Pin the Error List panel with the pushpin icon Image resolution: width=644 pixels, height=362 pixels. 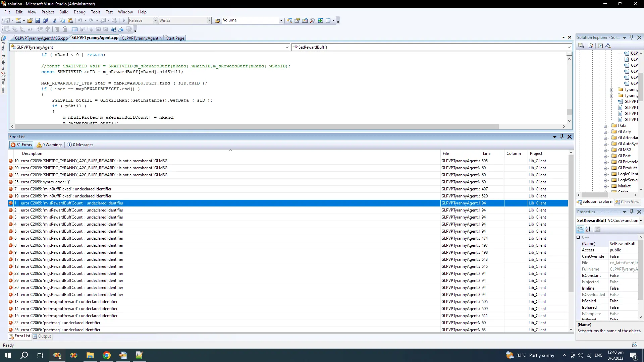(562, 136)
